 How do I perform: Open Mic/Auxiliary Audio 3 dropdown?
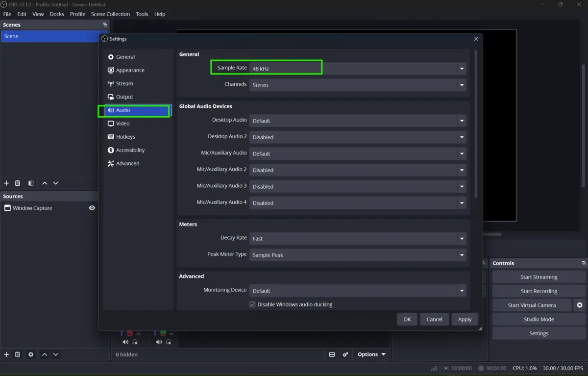coord(358,186)
